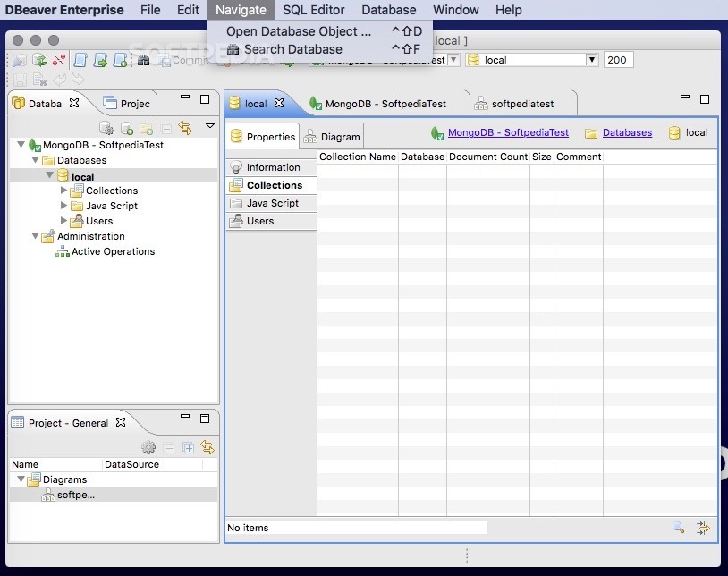
Task: Expand the Java Script tree node
Action: [64, 205]
